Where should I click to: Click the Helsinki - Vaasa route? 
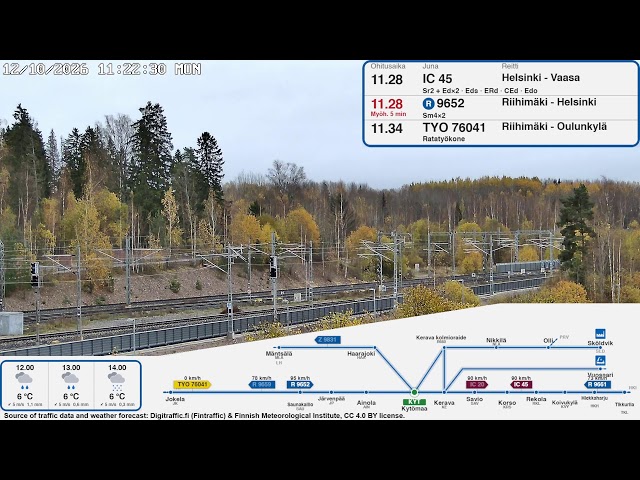click(541, 78)
